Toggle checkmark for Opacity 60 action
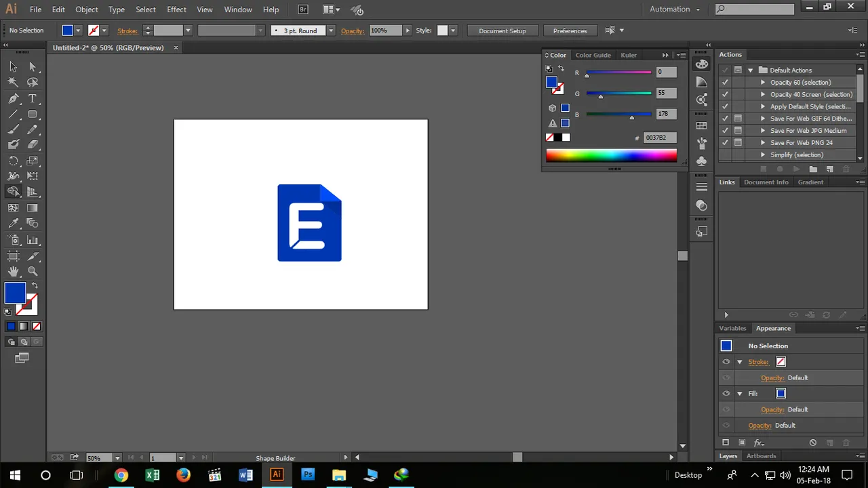This screenshot has height=488, width=868. click(x=725, y=82)
